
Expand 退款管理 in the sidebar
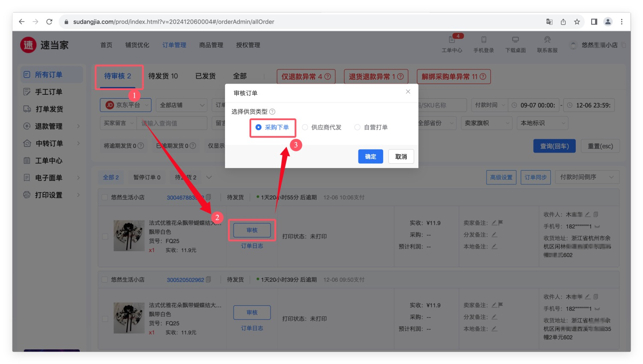[x=51, y=126]
